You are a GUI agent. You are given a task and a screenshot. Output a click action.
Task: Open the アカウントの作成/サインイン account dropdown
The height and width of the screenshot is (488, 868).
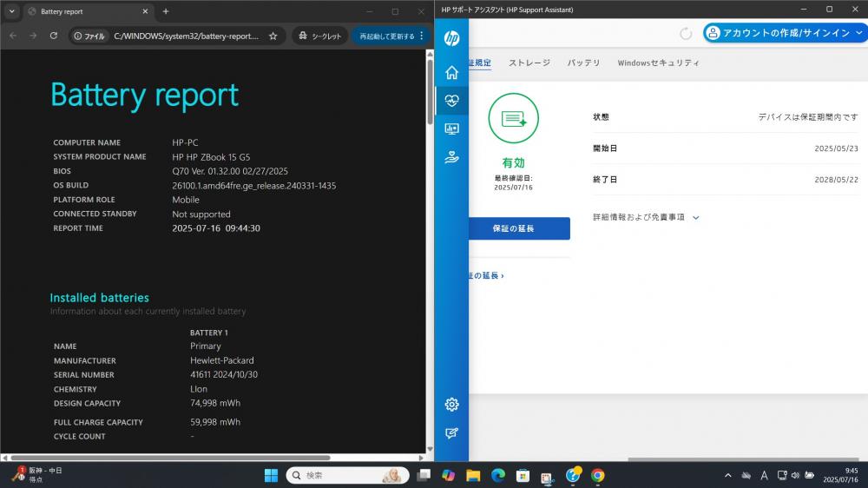[786, 33]
